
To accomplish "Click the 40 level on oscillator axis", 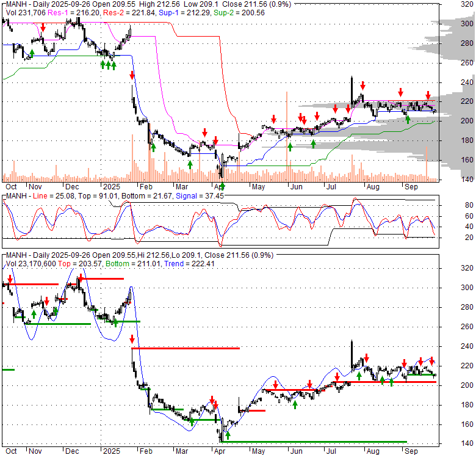I will click(469, 227).
